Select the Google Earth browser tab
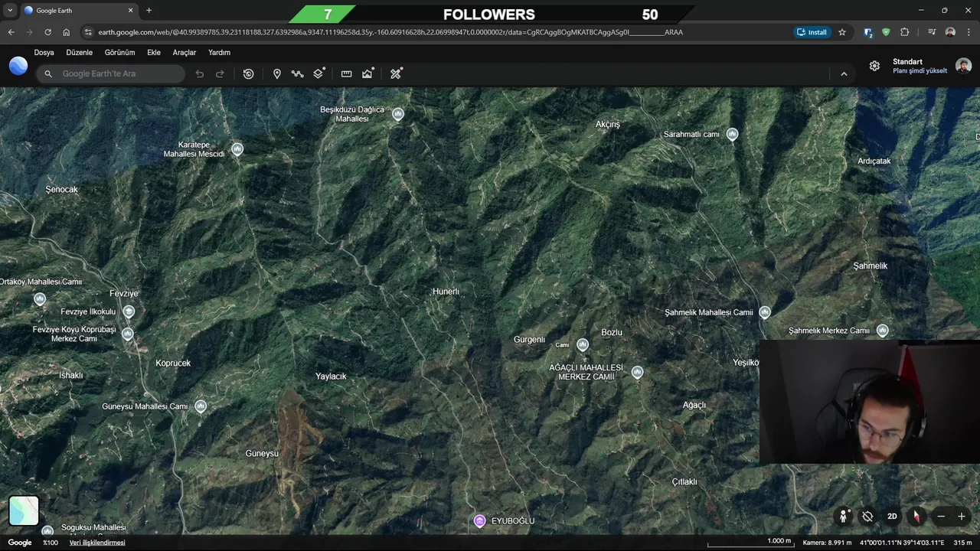Screen dimensions: 980x551 pos(78,11)
